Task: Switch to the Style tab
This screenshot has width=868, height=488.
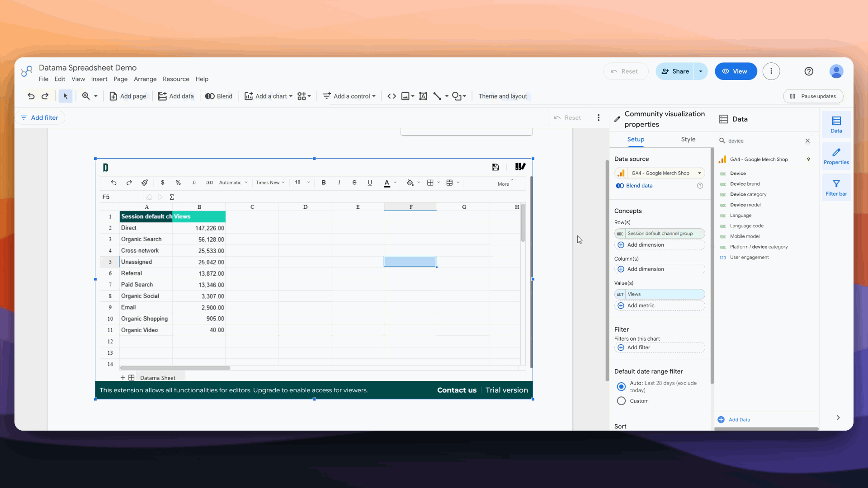Action: (688, 140)
